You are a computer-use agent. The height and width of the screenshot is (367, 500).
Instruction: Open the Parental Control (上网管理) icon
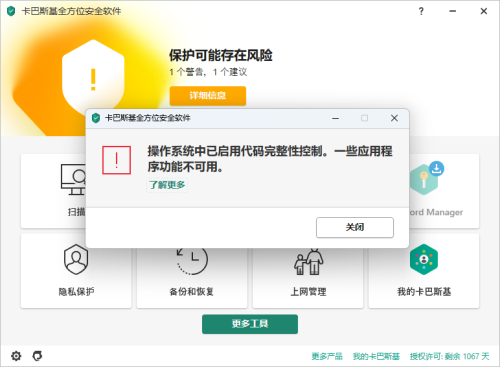(308, 262)
